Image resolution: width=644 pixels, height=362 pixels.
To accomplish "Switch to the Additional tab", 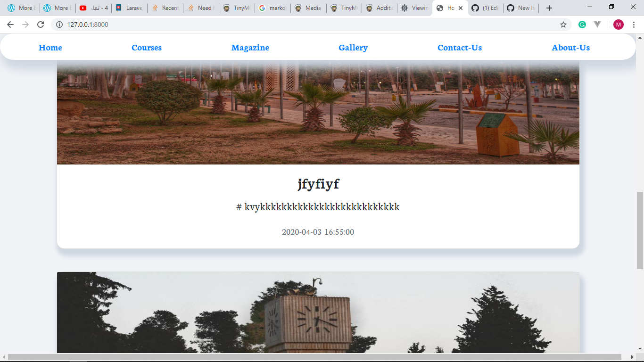I will coord(380,8).
